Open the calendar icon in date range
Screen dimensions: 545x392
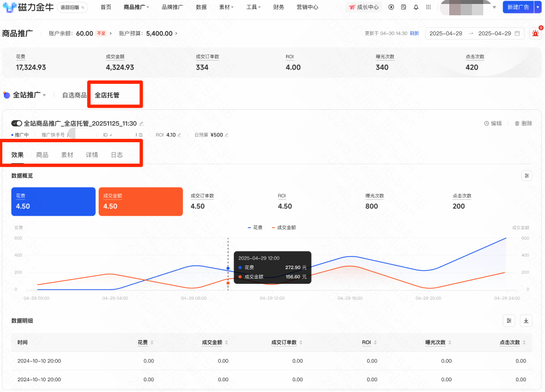517,33
